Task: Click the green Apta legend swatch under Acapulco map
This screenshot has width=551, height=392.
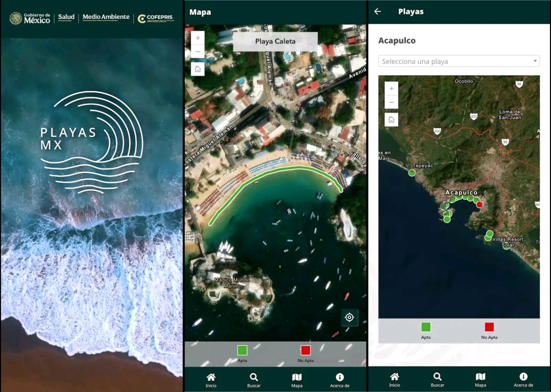Action: click(x=426, y=327)
